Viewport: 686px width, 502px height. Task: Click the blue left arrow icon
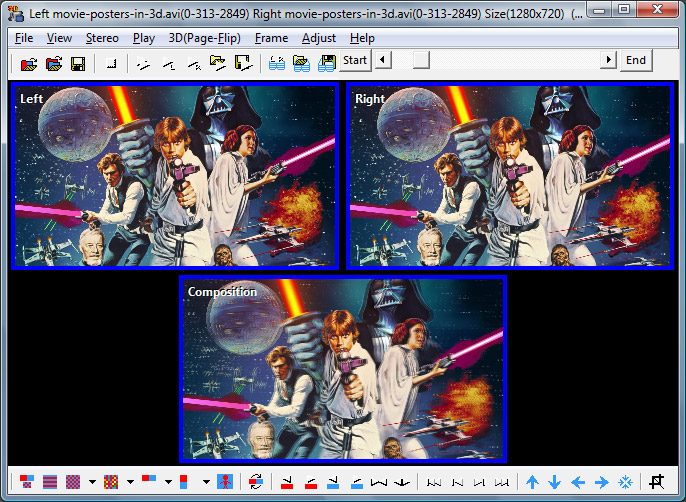579,482
